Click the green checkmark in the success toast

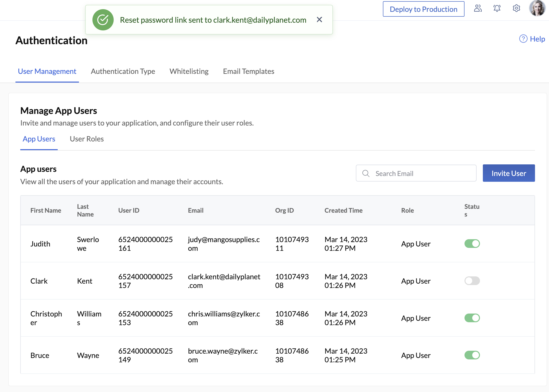coord(103,20)
